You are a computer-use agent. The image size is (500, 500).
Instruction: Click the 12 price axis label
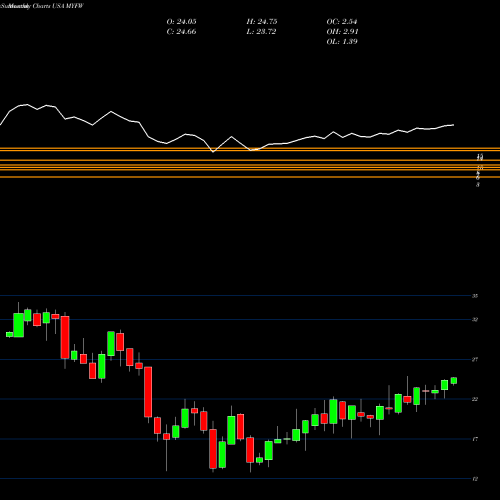point(475,479)
